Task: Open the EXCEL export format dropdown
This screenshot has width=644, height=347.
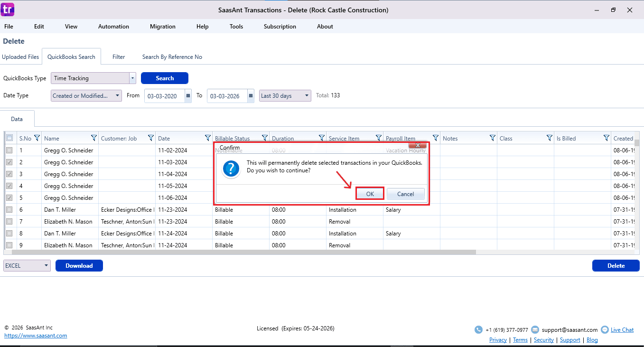Action: (x=27, y=266)
